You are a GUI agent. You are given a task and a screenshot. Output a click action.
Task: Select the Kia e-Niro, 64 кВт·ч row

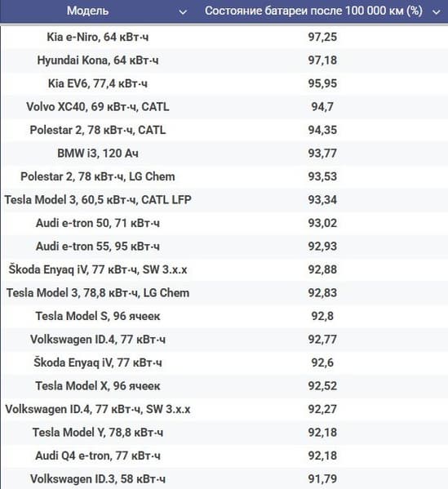[226, 37]
